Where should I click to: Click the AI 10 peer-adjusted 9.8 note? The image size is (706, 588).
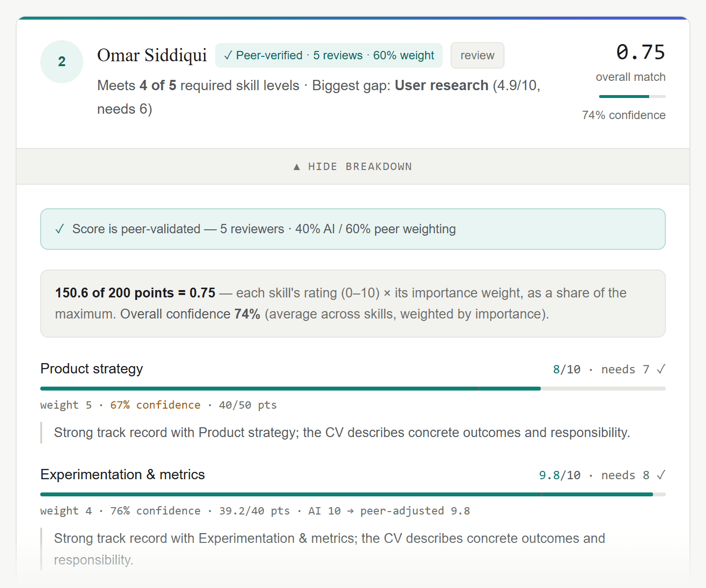point(389,511)
